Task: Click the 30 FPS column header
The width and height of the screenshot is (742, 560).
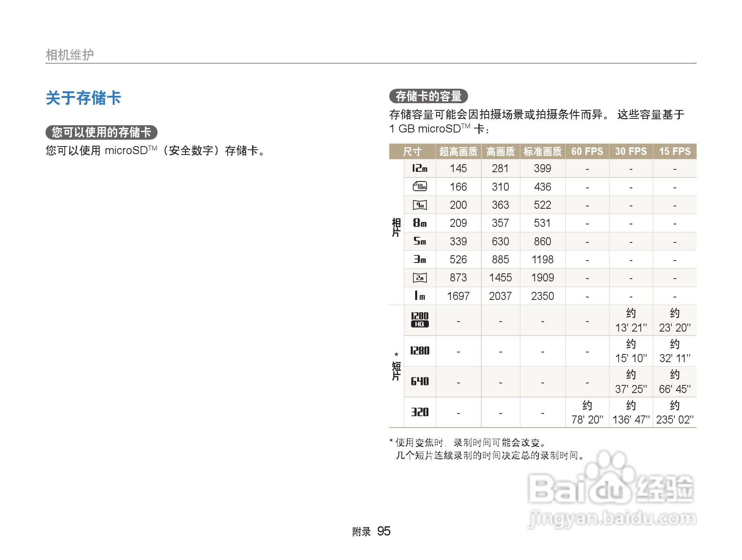Action: (631, 151)
